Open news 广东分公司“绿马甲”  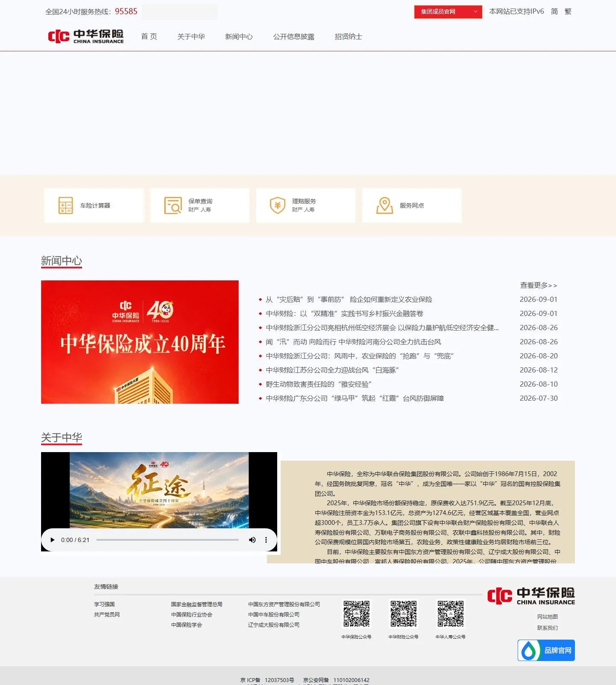pyautogui.click(x=355, y=398)
